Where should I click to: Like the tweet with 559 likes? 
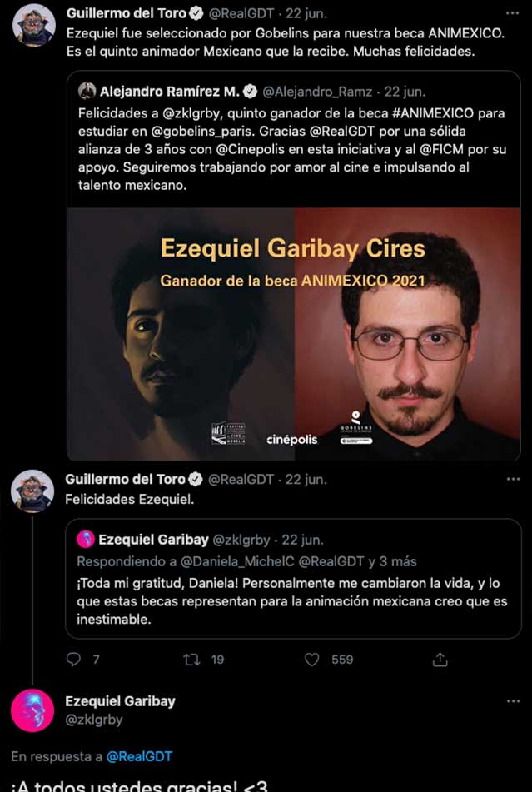tap(312, 659)
